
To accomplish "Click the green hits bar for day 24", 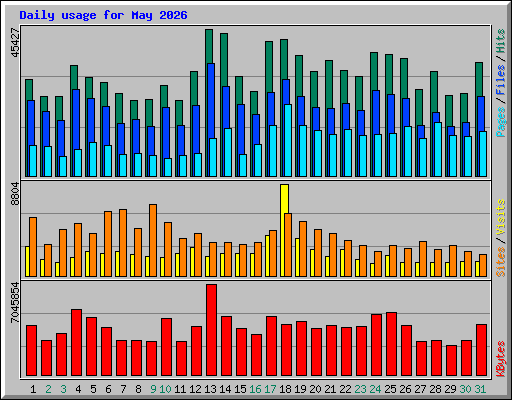I will click(374, 71).
